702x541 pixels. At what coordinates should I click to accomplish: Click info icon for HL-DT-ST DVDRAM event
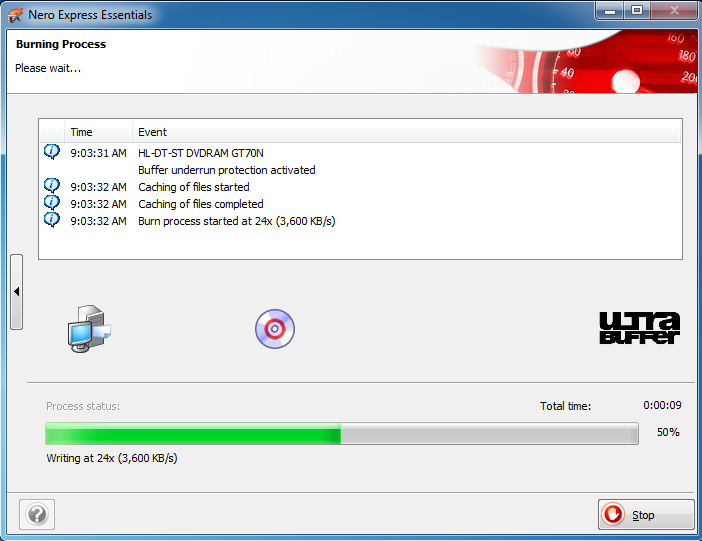pos(51,151)
